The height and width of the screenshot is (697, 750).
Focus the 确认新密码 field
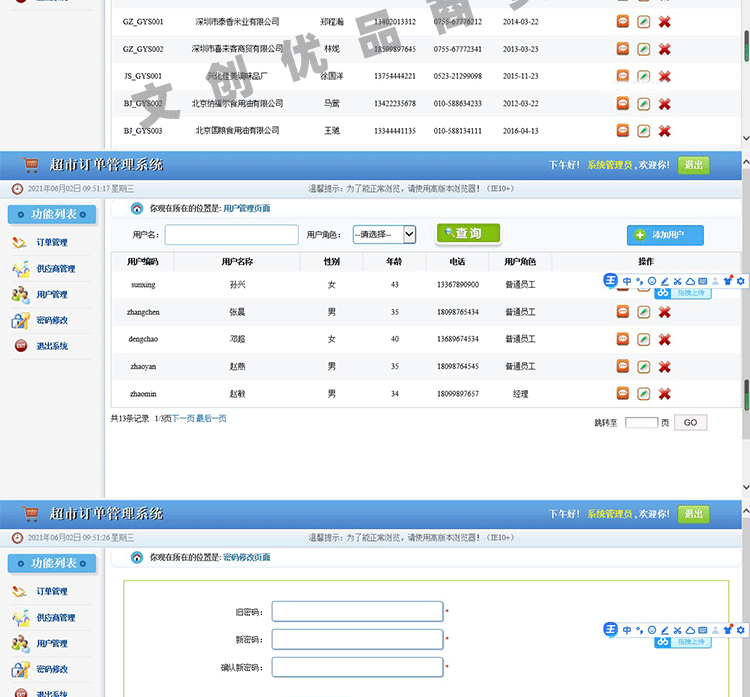click(357, 667)
